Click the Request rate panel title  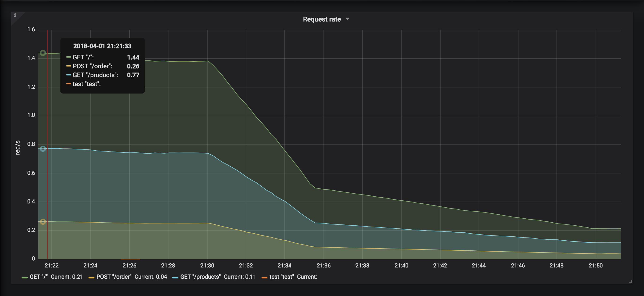(322, 19)
